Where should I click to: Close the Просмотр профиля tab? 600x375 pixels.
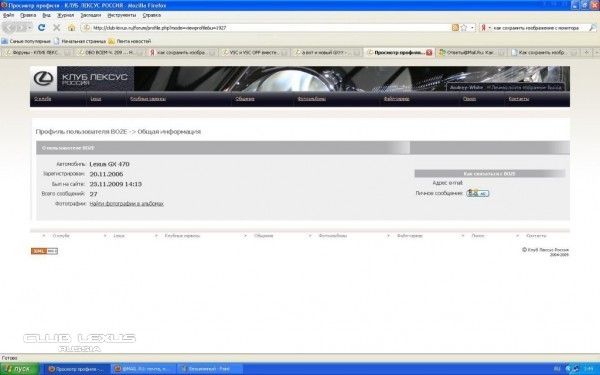tap(429, 52)
